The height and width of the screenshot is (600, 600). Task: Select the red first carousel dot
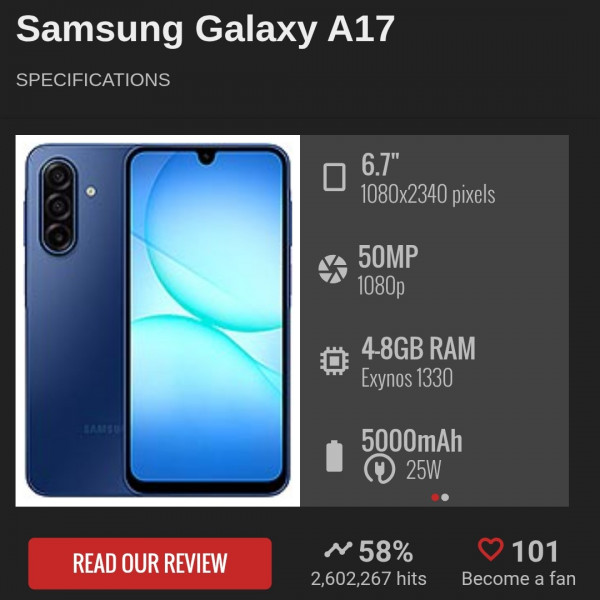(x=435, y=497)
